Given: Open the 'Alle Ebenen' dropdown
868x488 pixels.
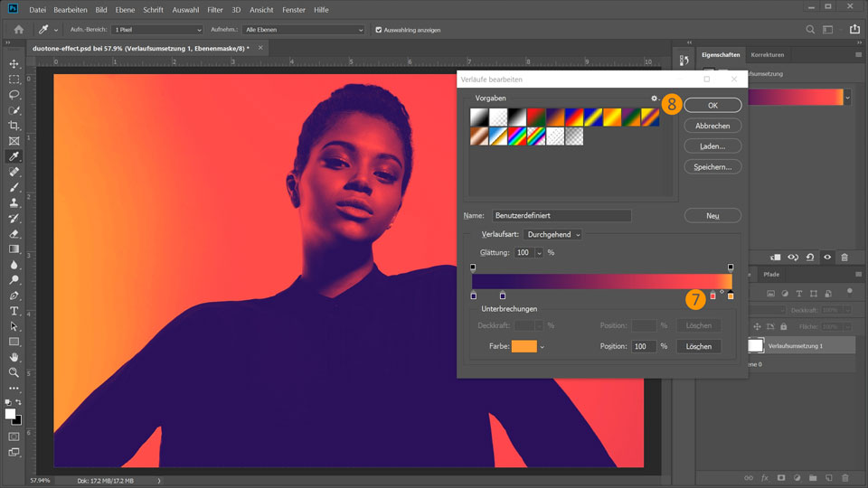Looking at the screenshot, I should (x=303, y=30).
